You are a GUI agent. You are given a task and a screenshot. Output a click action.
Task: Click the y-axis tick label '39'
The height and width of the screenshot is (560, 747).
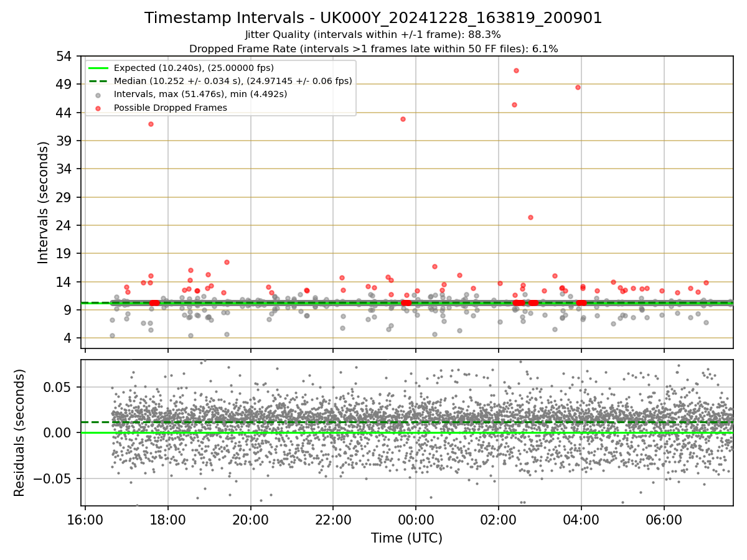pos(63,141)
